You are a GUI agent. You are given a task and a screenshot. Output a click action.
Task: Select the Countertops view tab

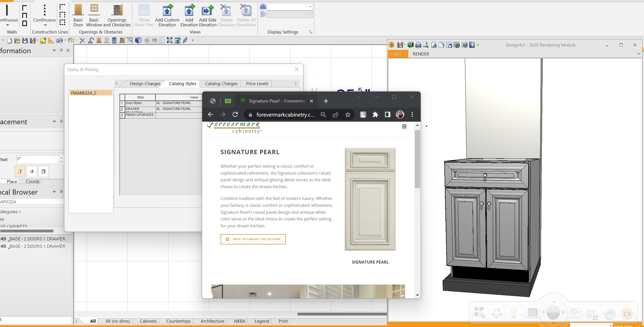point(178,321)
